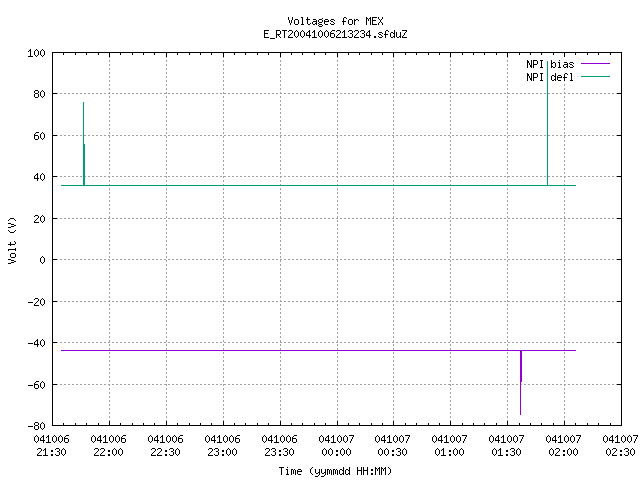Click the 'Time (yymmdd HH:MM)' x-axis label
This screenshot has height=480, width=640.
tap(335, 471)
